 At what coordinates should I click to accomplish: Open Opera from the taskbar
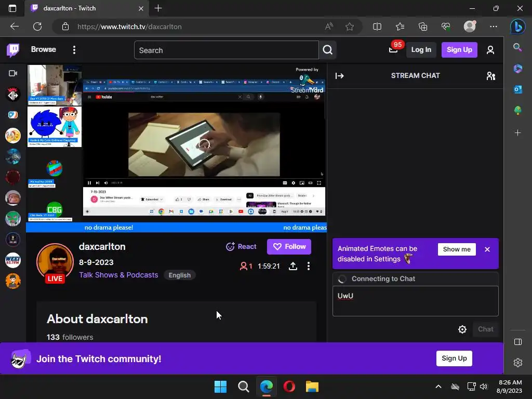point(289,387)
